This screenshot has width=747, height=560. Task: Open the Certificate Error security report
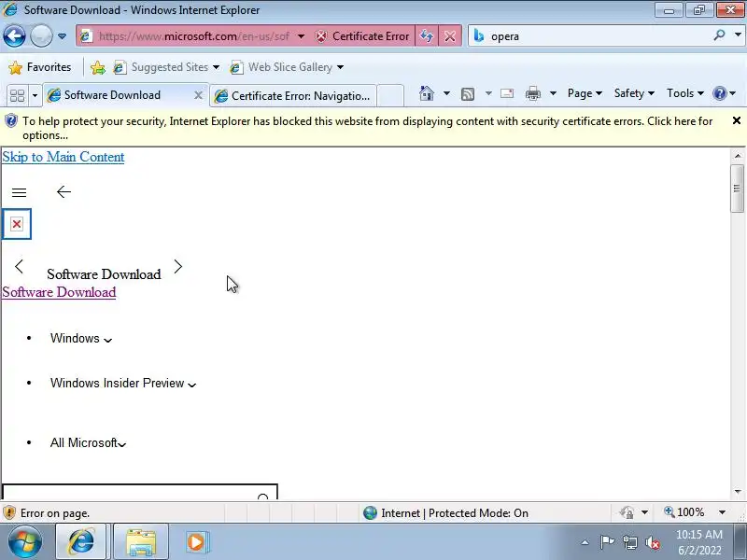tap(363, 36)
